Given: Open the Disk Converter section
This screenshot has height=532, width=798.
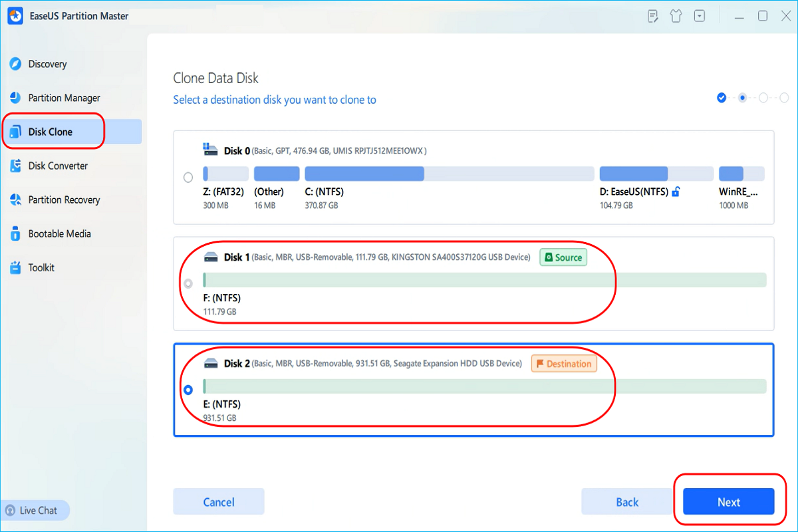Looking at the screenshot, I should point(59,166).
